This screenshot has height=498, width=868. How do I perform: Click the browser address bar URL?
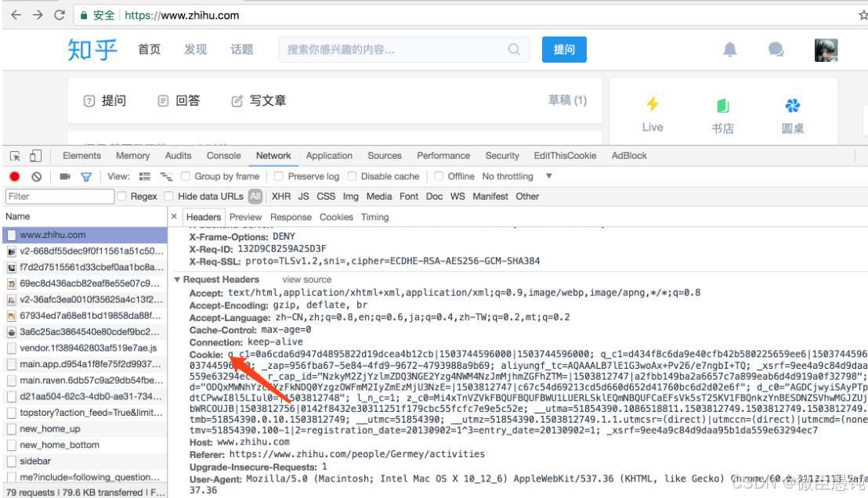tap(182, 15)
